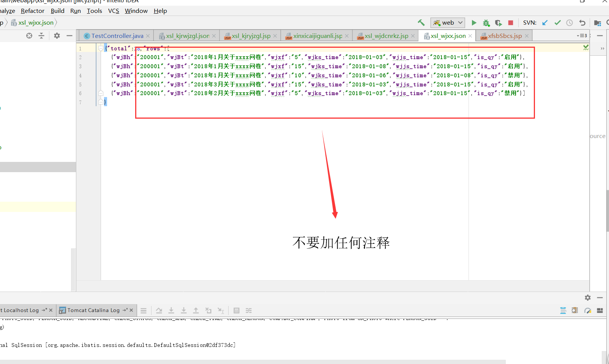
Task: Run the web configuration with coverage
Action: tap(499, 22)
